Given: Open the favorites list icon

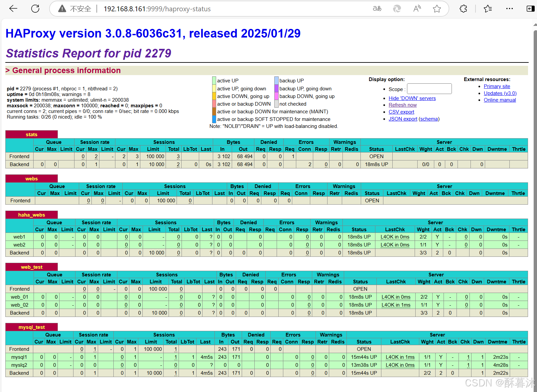Looking at the screenshot, I should pyautogui.click(x=488, y=9).
